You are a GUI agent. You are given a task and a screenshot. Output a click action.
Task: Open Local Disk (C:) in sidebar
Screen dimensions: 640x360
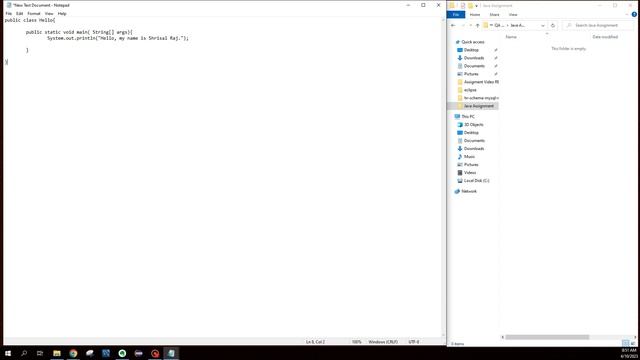pyautogui.click(x=476, y=180)
